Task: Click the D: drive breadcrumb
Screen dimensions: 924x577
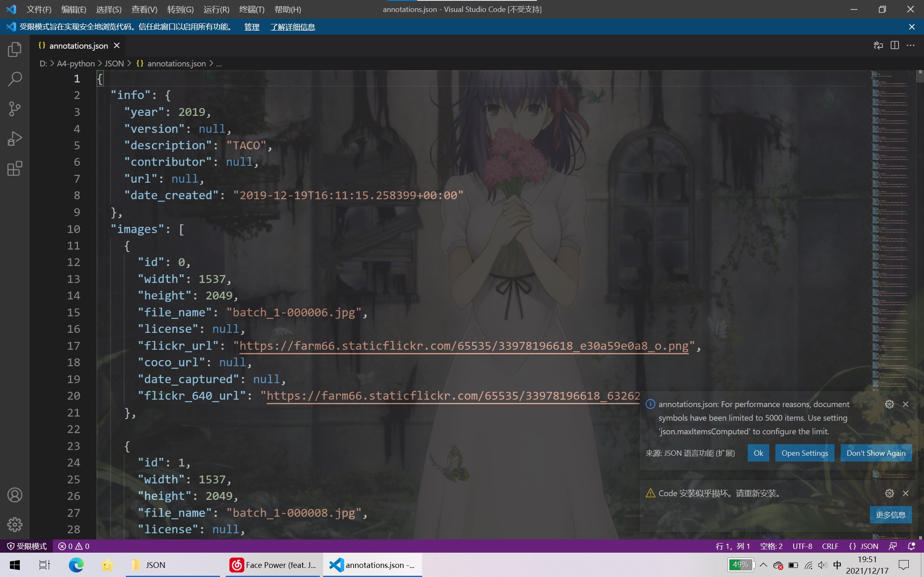Action: click(43, 64)
